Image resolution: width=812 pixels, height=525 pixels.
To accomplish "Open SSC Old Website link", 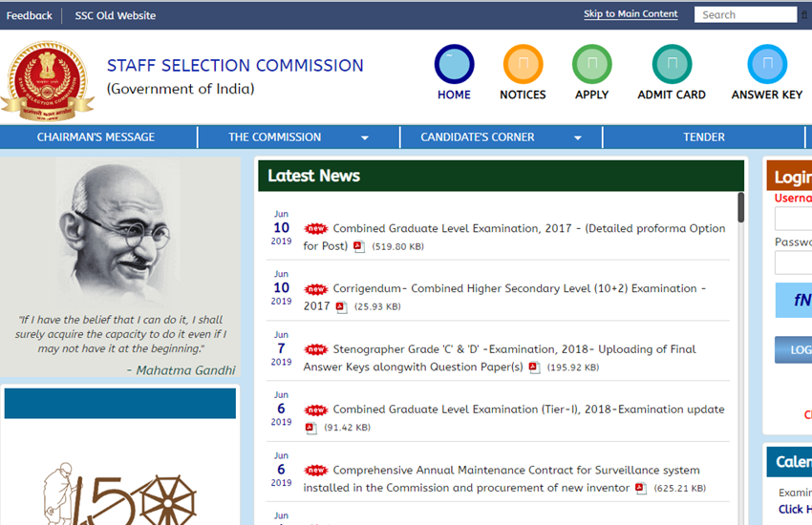I will (x=116, y=15).
